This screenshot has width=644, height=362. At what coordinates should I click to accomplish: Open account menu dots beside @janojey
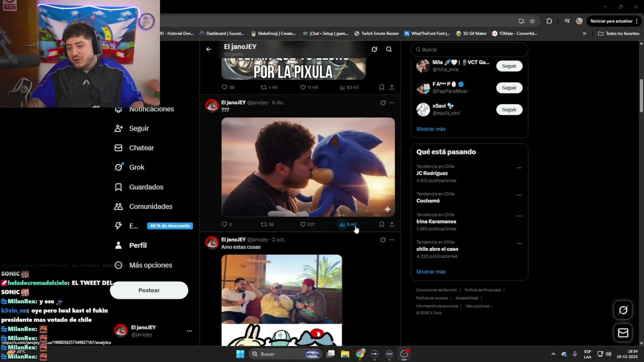pyautogui.click(x=190, y=331)
